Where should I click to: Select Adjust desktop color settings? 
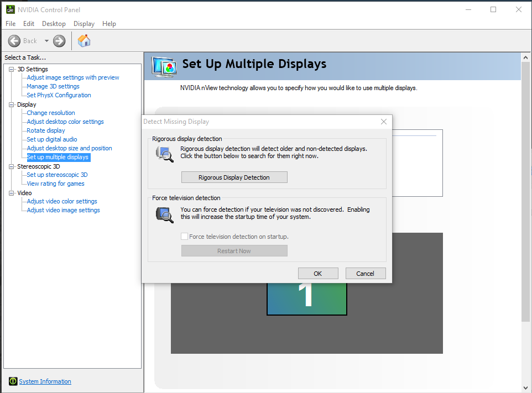pyautogui.click(x=65, y=122)
